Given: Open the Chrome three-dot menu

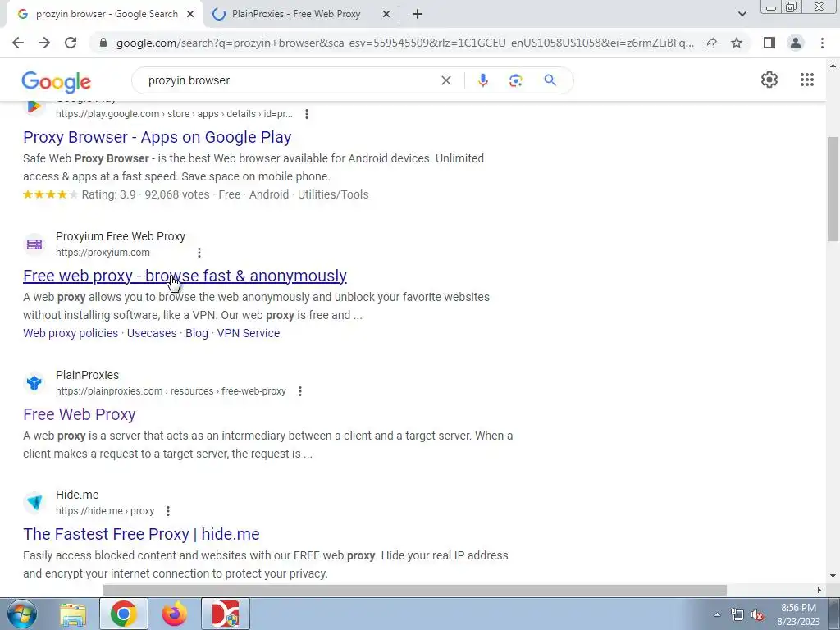Looking at the screenshot, I should [x=822, y=43].
